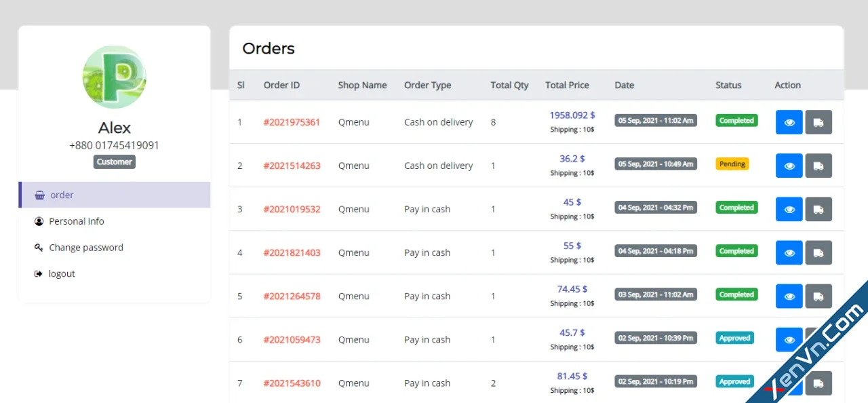The image size is (868, 403).
Task: Click Completed badge of order #2021975361
Action: point(736,121)
